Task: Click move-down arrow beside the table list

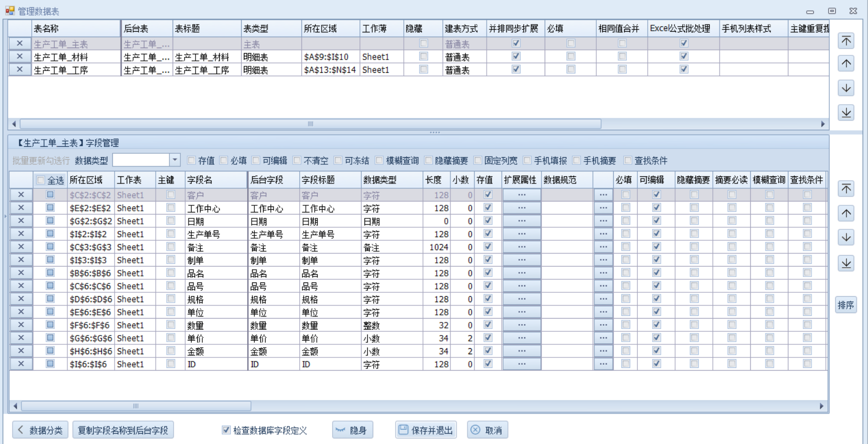Action: click(846, 88)
